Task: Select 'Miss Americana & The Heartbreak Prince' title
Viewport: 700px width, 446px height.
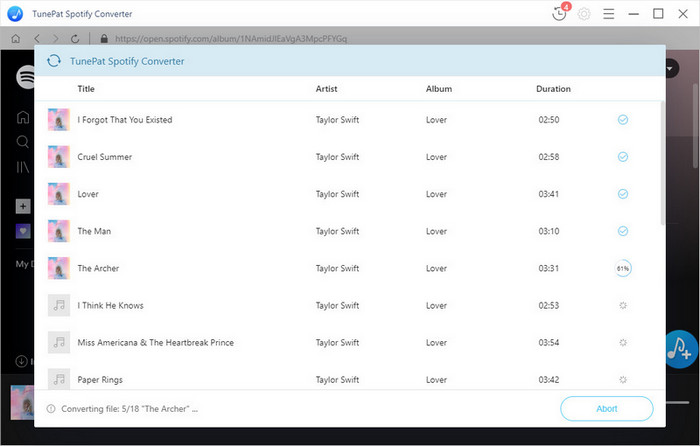Action: click(155, 342)
